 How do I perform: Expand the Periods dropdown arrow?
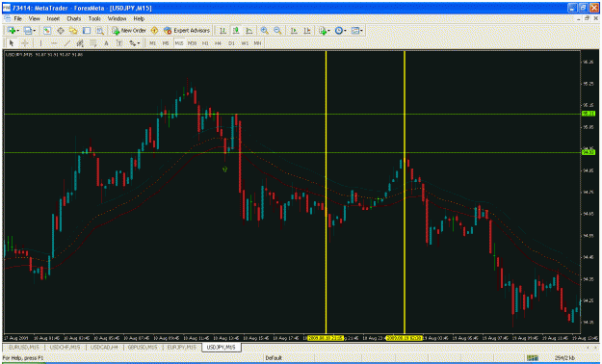[345, 31]
